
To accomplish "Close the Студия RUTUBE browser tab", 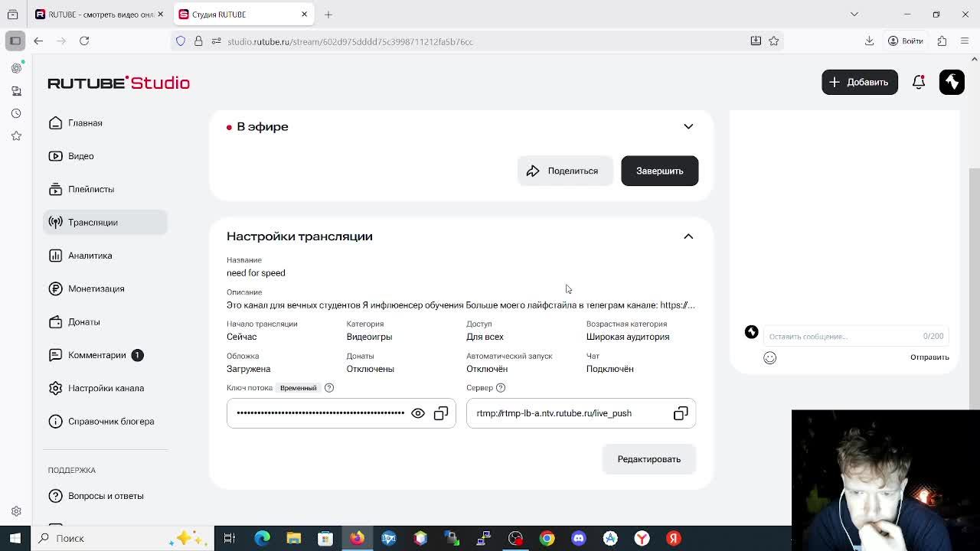I will (304, 15).
